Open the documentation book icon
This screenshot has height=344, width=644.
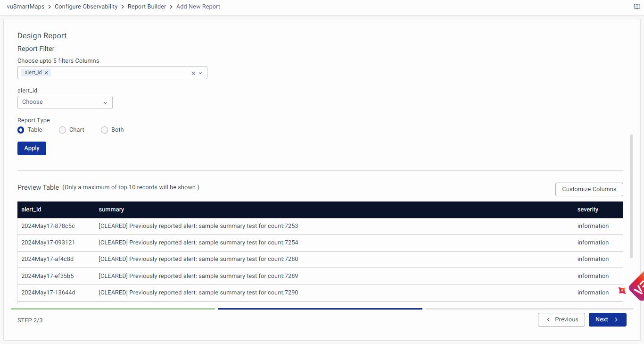637,7
